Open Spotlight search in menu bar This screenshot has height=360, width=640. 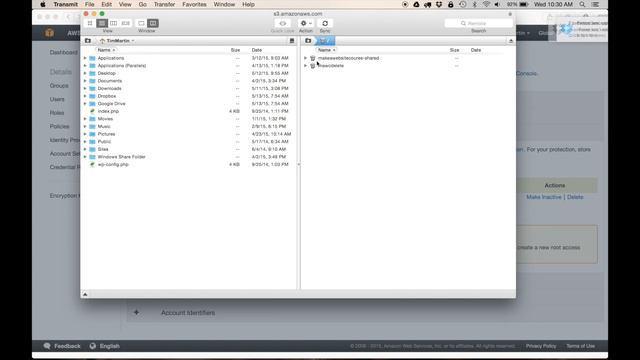click(x=582, y=4)
